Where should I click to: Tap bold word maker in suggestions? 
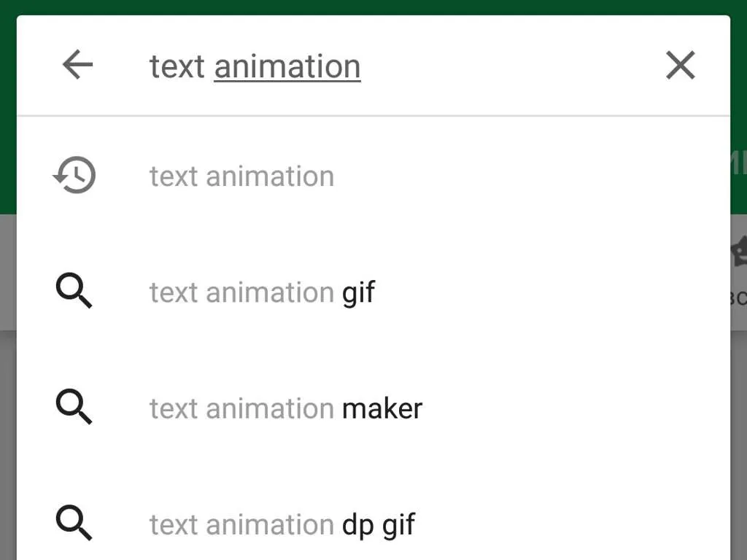382,408
